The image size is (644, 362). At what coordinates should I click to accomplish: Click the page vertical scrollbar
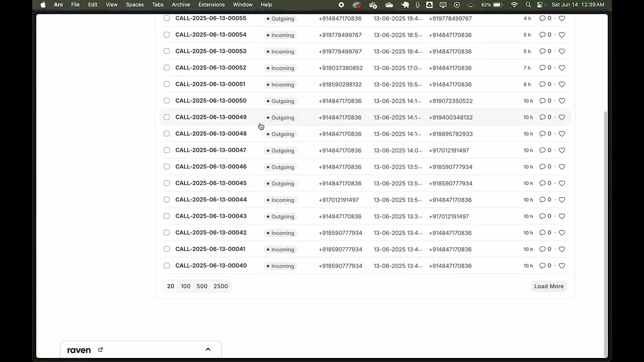605,234
